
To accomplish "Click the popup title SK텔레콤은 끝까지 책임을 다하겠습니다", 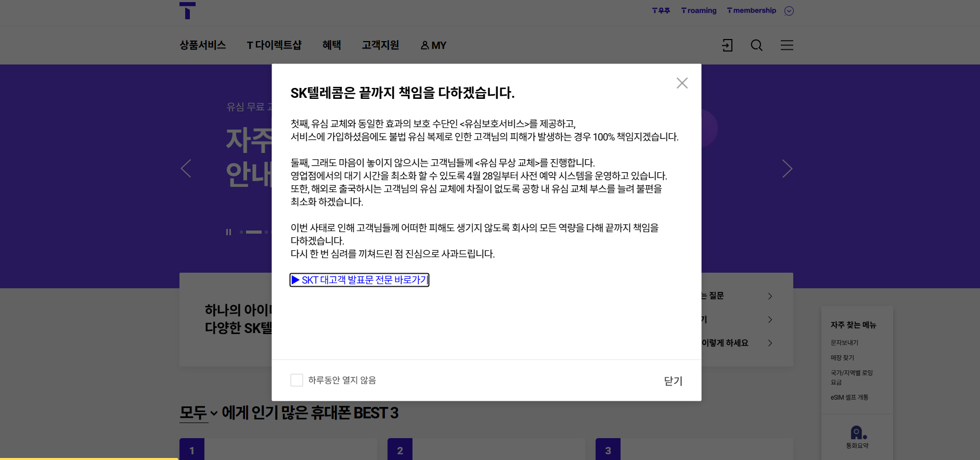I will tap(403, 93).
